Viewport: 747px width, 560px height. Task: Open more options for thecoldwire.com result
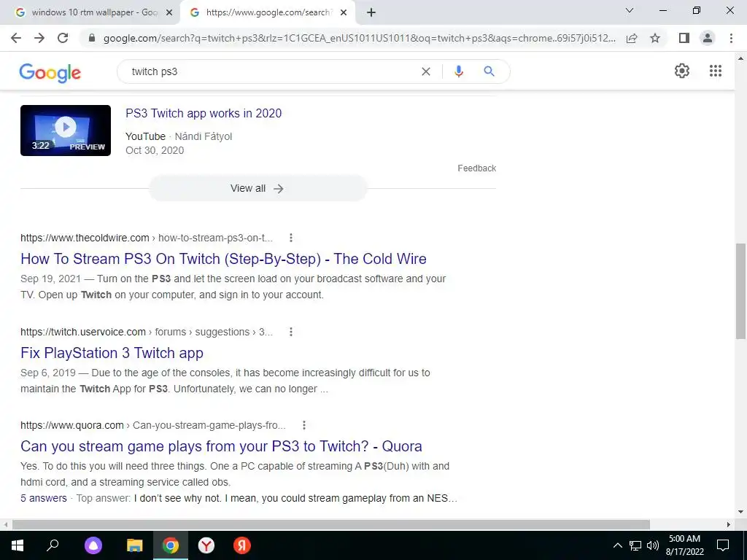click(x=290, y=238)
